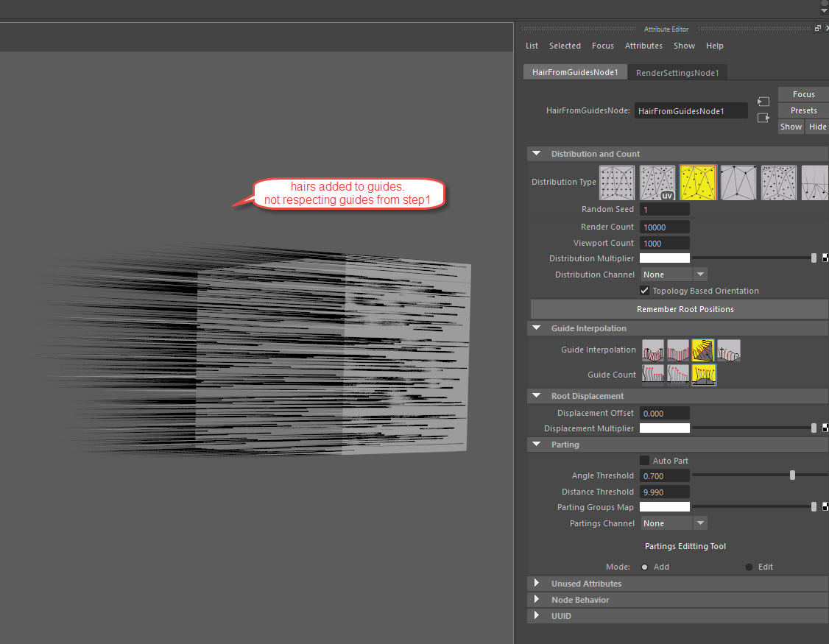Select the second Guide Count icon
The image size is (829, 644).
coord(678,375)
